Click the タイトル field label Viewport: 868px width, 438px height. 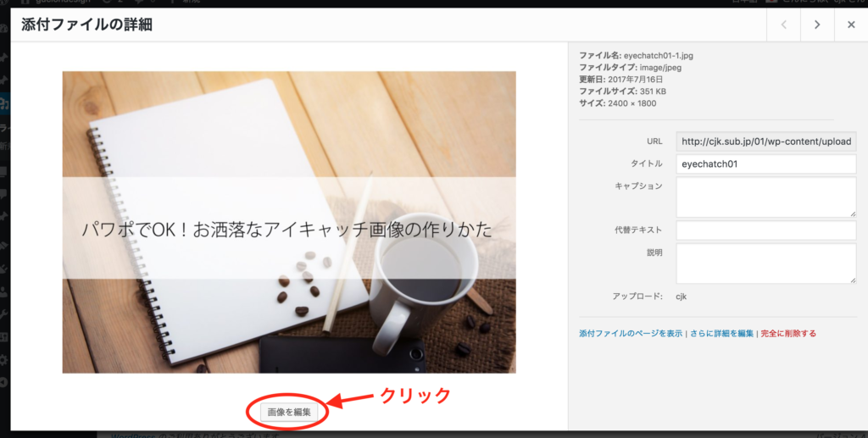[x=646, y=164]
